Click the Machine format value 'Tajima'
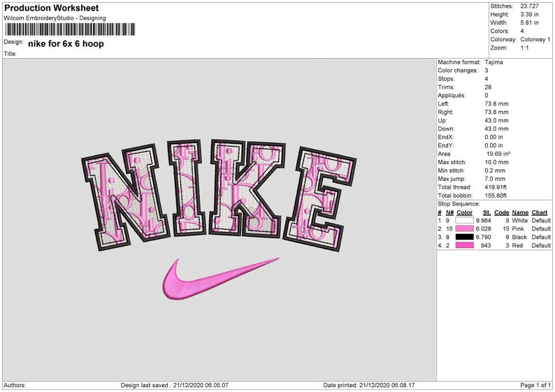This screenshot has height=392, width=555. point(493,62)
